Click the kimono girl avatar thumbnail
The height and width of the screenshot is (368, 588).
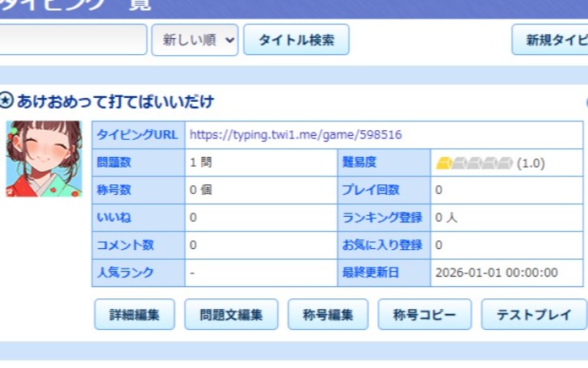point(44,159)
